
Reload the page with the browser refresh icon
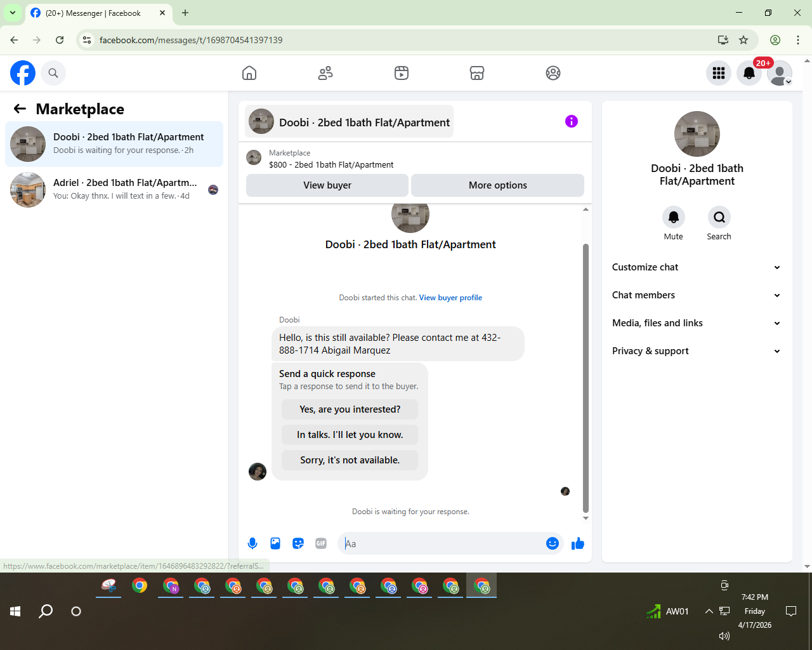point(60,40)
